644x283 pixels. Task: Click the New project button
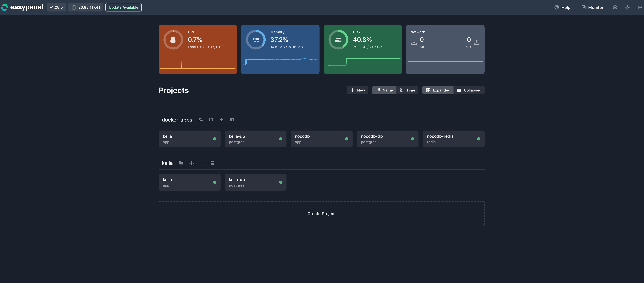point(357,90)
